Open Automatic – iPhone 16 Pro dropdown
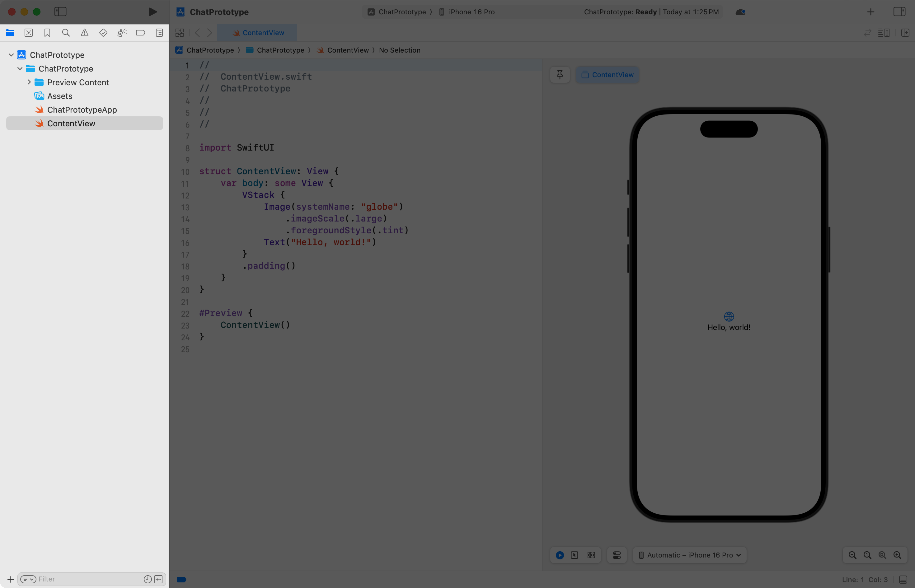 pyautogui.click(x=690, y=555)
